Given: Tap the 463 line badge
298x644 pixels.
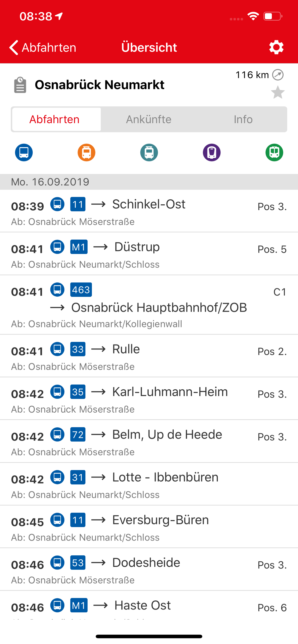Looking at the screenshot, I should (x=81, y=289).
